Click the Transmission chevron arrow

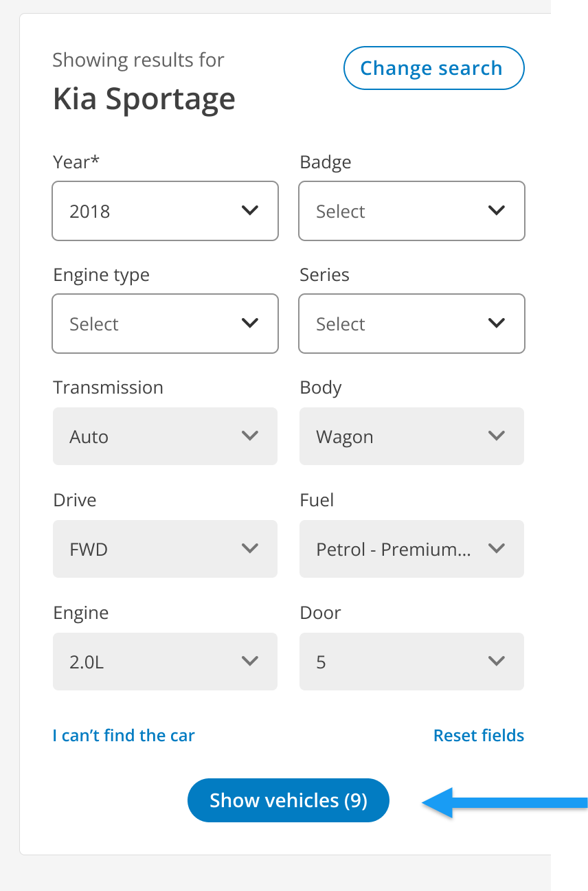tap(250, 436)
